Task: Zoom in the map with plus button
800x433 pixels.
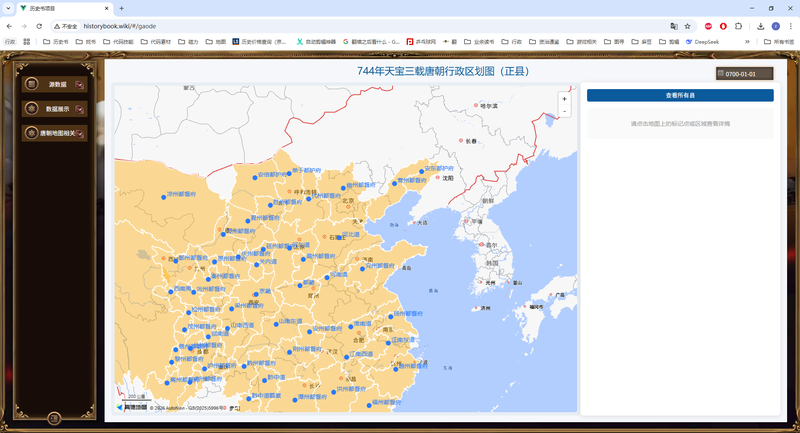Action: 565,99
